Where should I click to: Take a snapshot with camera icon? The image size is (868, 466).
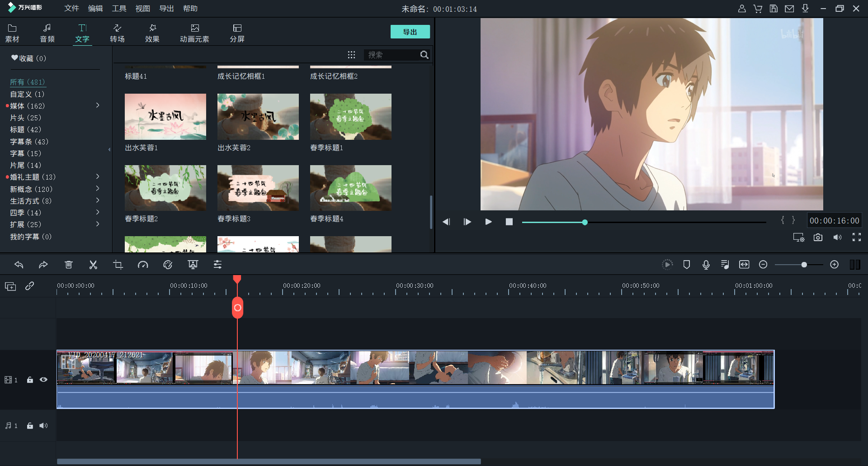(818, 238)
